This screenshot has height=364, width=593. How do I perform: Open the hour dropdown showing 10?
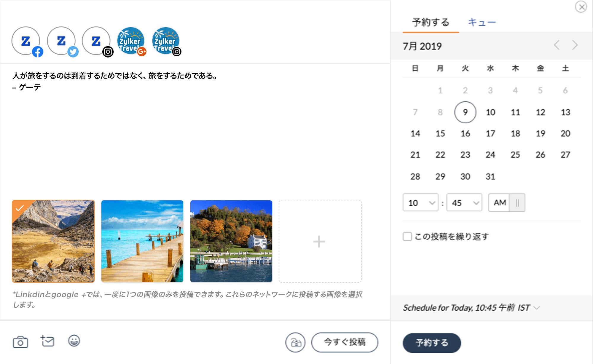[x=420, y=203]
